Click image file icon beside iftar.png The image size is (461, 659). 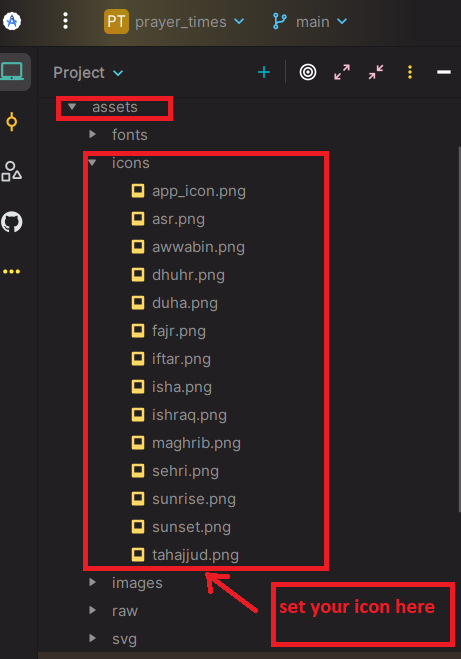point(138,358)
